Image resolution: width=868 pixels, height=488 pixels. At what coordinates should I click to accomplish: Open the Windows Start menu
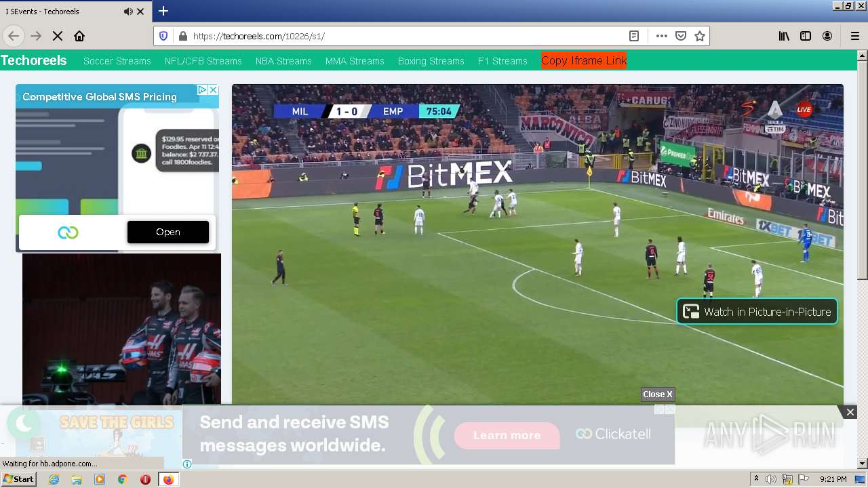(x=18, y=479)
